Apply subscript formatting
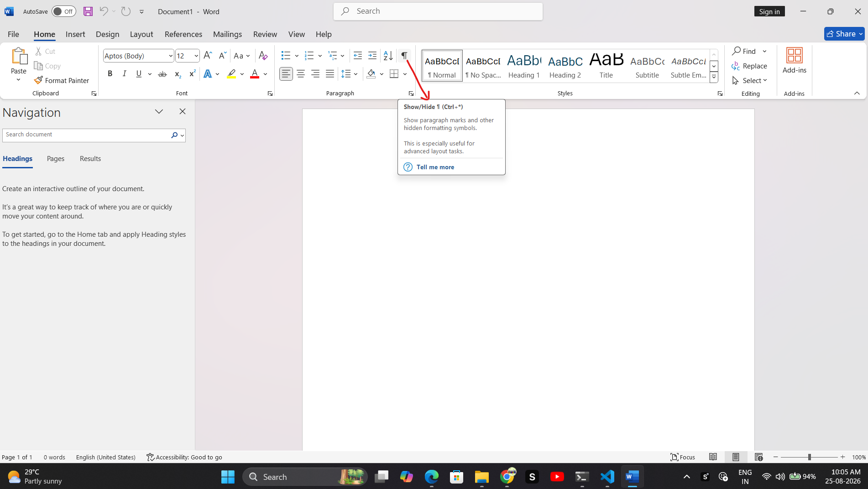 click(178, 74)
